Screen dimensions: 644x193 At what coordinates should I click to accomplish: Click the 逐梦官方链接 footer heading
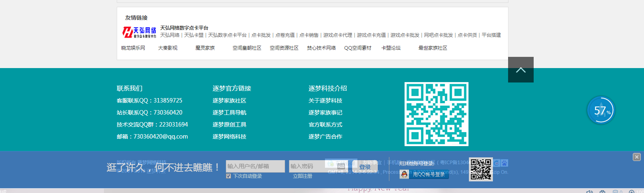click(x=232, y=88)
